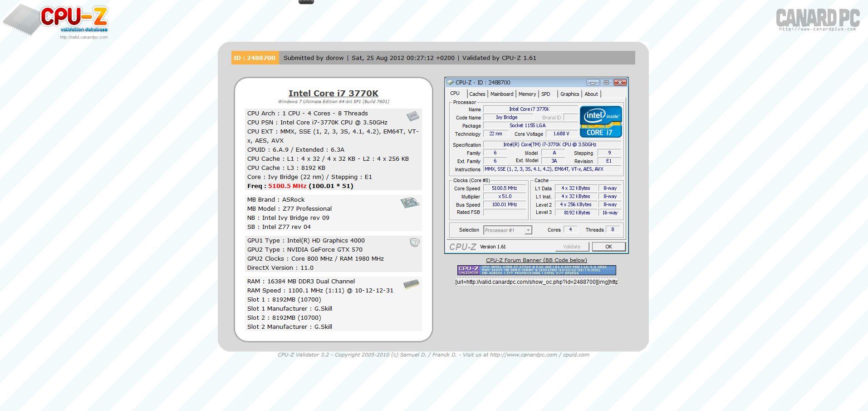The height and width of the screenshot is (411, 868).
Task: Open the About tab
Action: (x=591, y=94)
